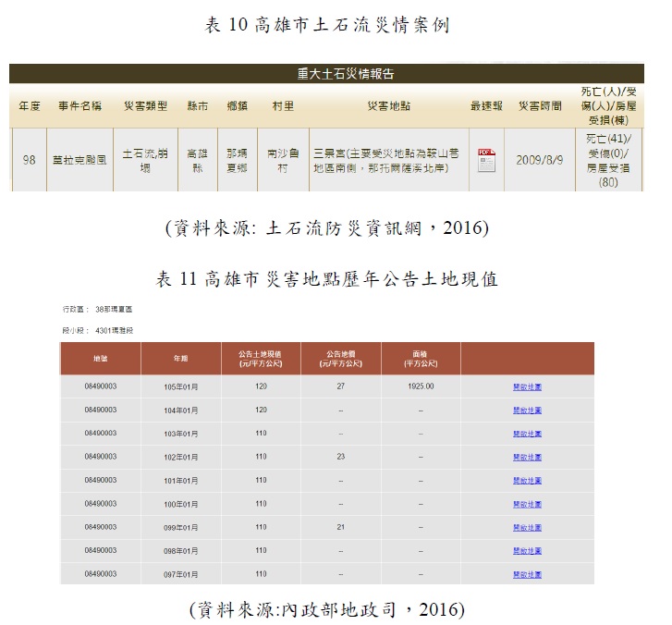Click the 面積 column header
The height and width of the screenshot is (625, 672).
422,357
